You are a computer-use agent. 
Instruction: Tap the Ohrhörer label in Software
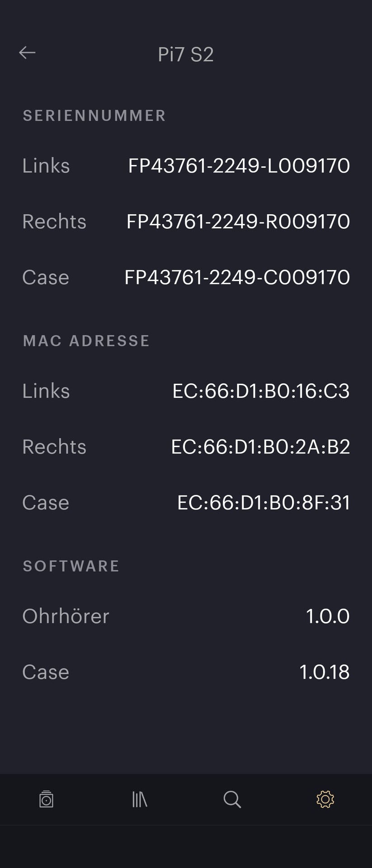point(66,616)
